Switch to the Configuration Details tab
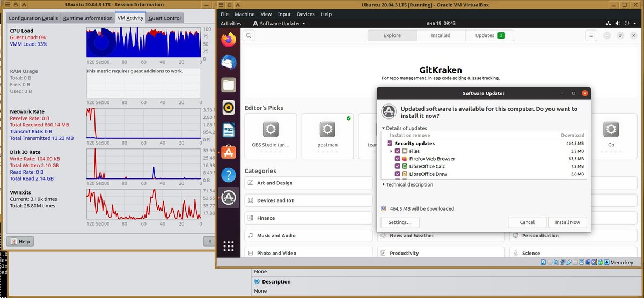644x298 pixels. 33,18
